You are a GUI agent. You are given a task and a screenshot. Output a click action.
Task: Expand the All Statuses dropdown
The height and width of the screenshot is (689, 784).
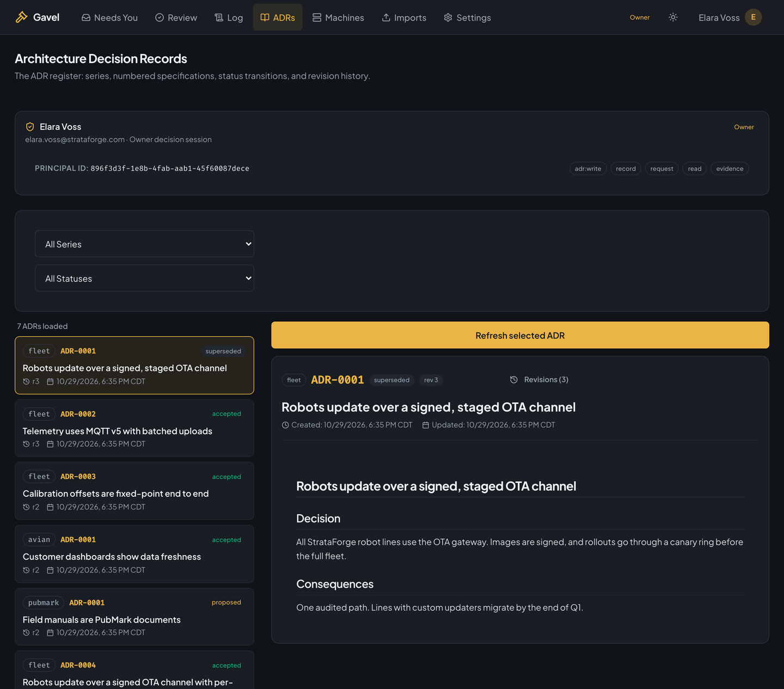pos(144,278)
